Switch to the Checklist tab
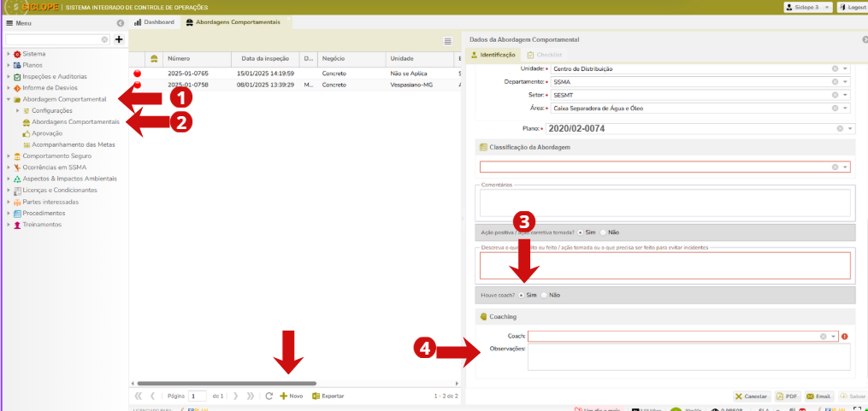 point(544,55)
